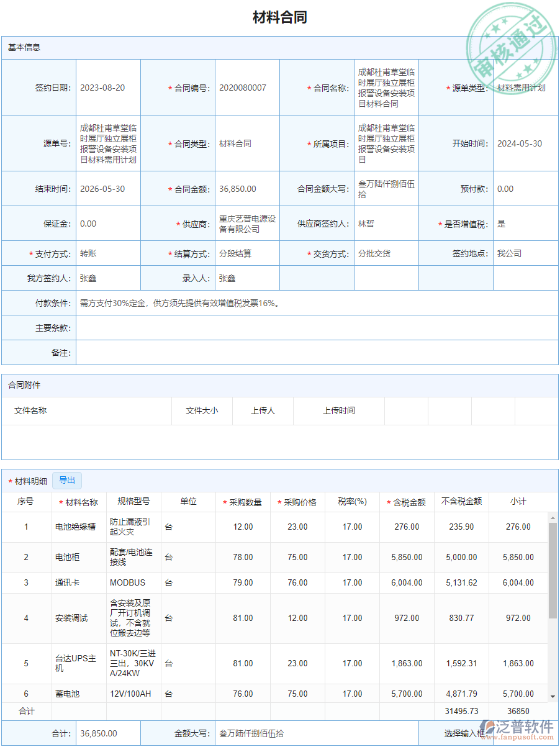Click the 交货方式 value 分批交货

[x=373, y=253]
